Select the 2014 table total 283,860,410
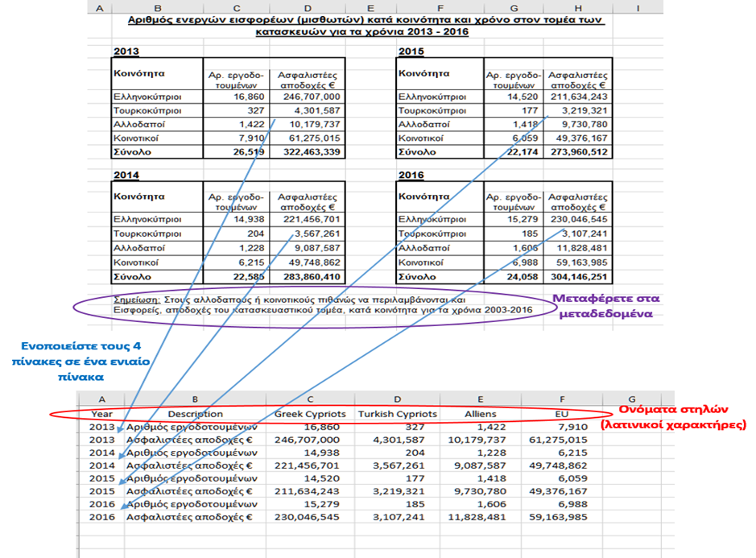 click(x=308, y=278)
